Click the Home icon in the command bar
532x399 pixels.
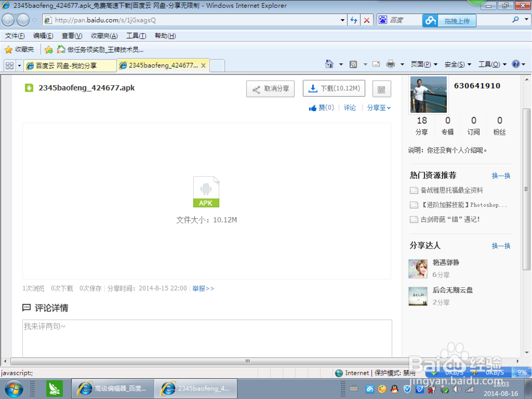pos(329,64)
